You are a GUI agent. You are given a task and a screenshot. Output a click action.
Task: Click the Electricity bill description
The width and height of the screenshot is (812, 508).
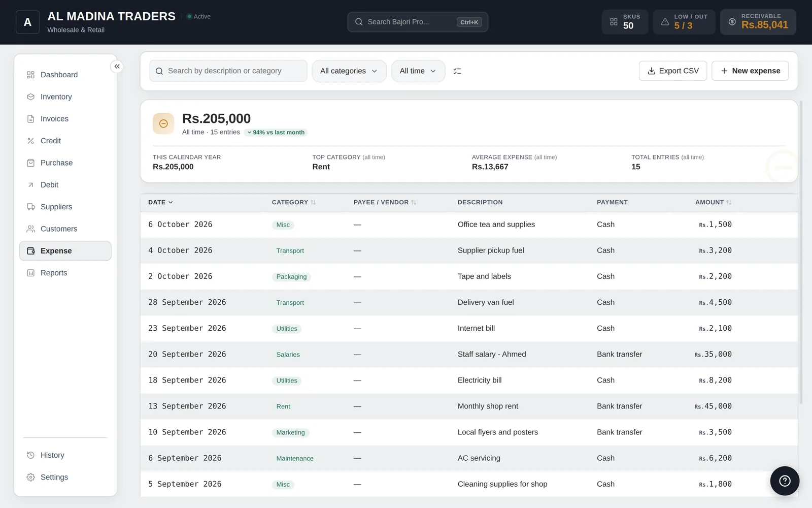(480, 380)
